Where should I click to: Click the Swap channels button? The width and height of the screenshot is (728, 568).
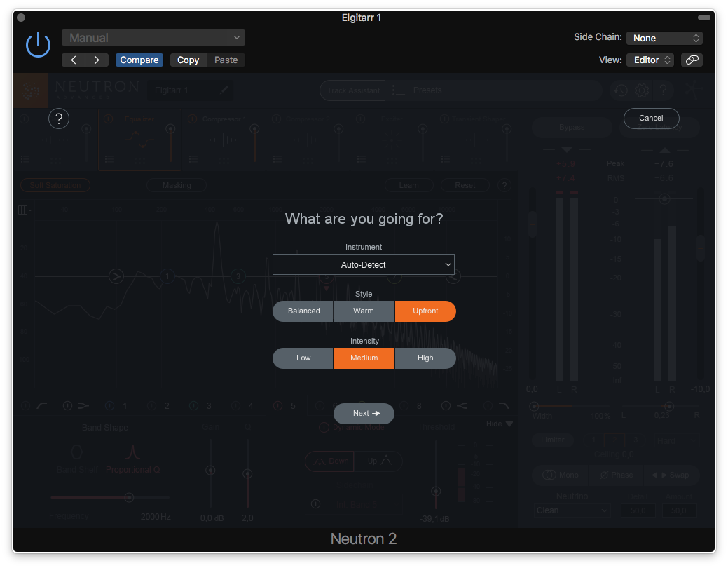[671, 475]
